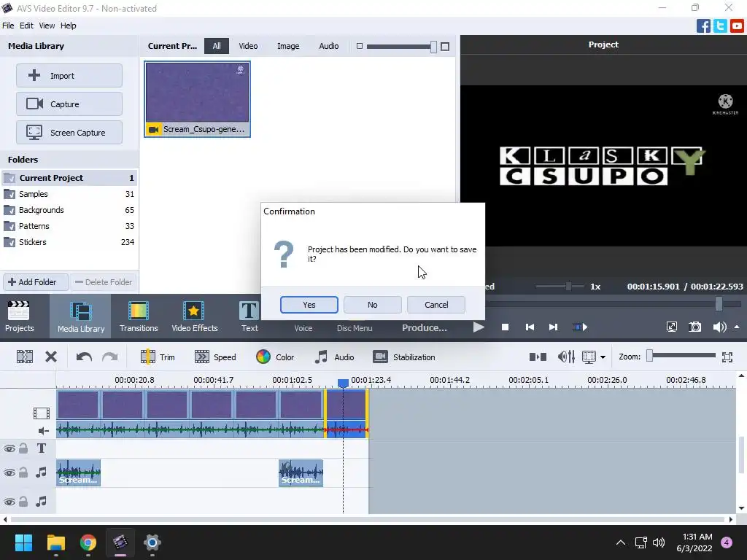Screen dimensions: 747x560
Task: Switch to the Image filter tab
Action: (x=288, y=46)
